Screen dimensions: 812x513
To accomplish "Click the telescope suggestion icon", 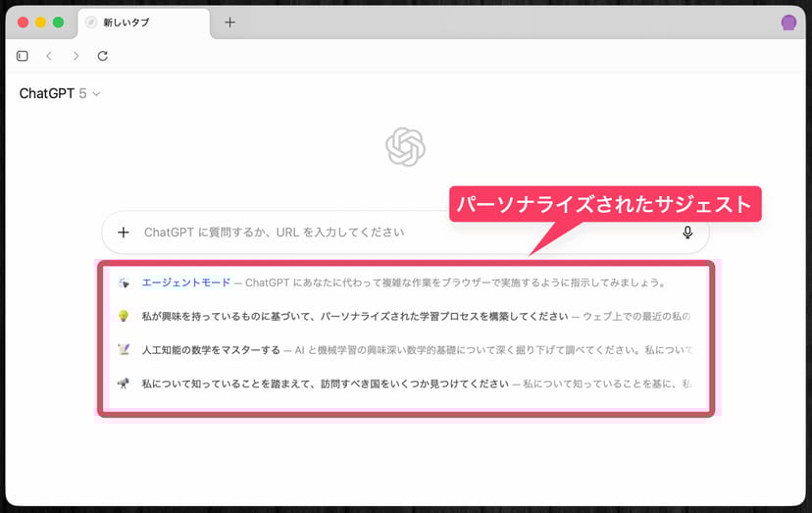I will click(x=124, y=384).
